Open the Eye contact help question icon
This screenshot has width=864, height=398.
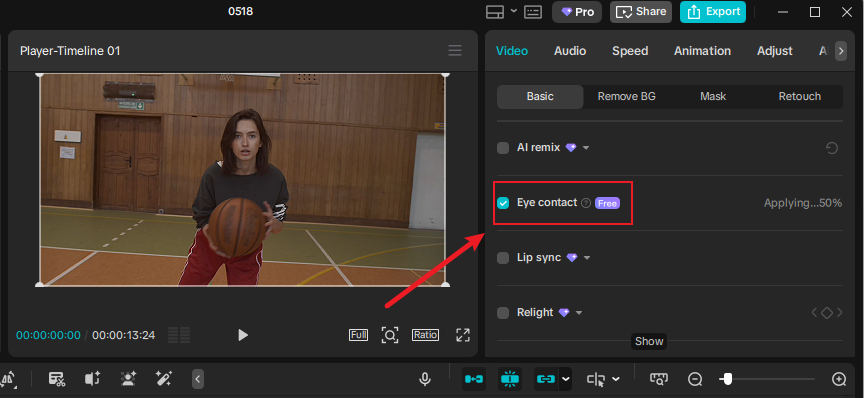[x=586, y=203]
